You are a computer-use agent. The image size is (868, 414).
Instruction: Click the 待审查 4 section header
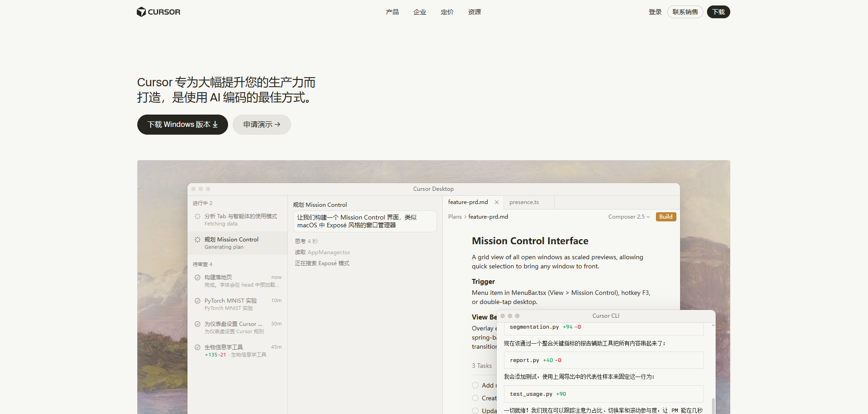[203, 264]
